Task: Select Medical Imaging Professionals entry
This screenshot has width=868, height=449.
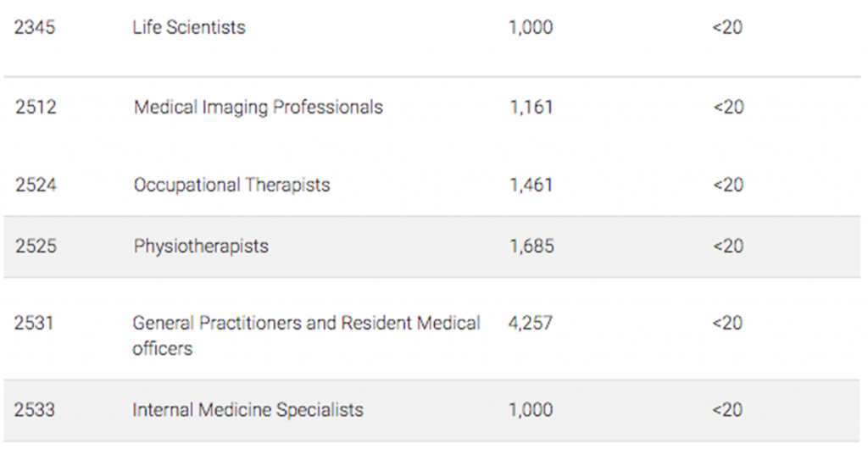Action: [x=258, y=108]
